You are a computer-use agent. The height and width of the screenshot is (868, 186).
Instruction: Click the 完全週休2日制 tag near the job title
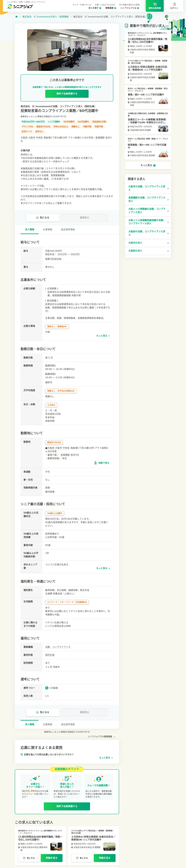pos(99,122)
